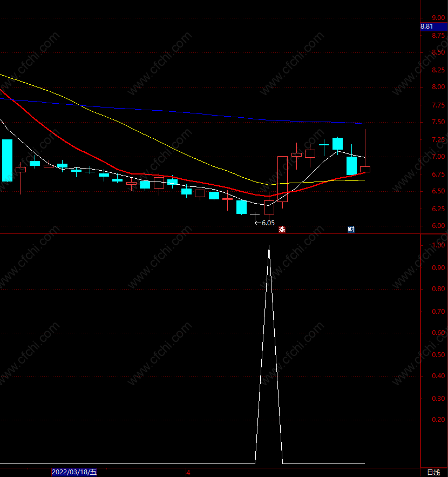The image size is (448, 477).
Task: Click the month 4 marker on time axis
Action: point(188,473)
